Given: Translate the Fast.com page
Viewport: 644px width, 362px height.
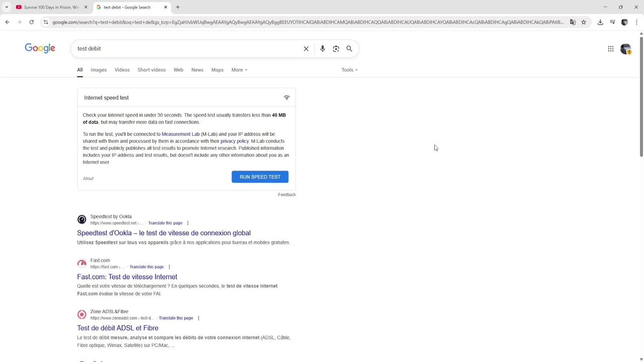Looking at the screenshot, I should click(146, 267).
